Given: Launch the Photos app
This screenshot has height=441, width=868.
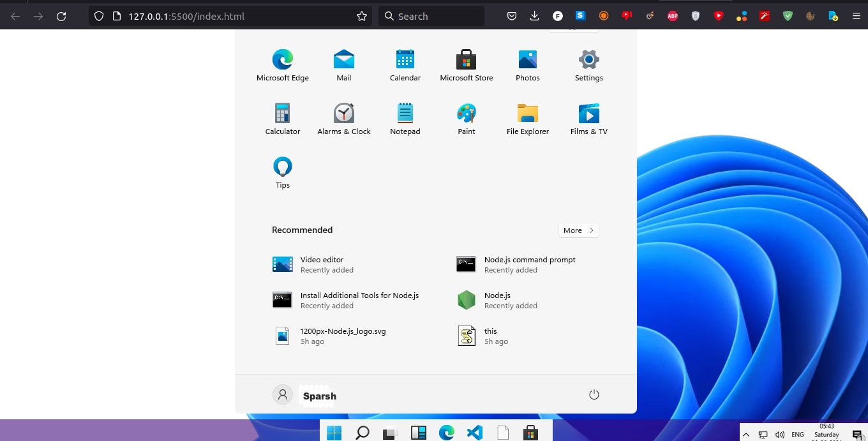Looking at the screenshot, I should (x=528, y=65).
